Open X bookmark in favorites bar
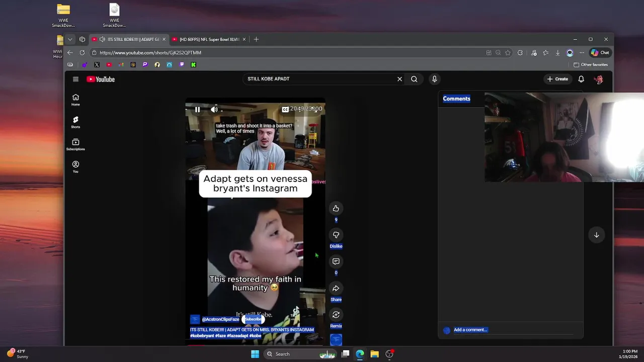The height and width of the screenshot is (362, 644). point(97,64)
